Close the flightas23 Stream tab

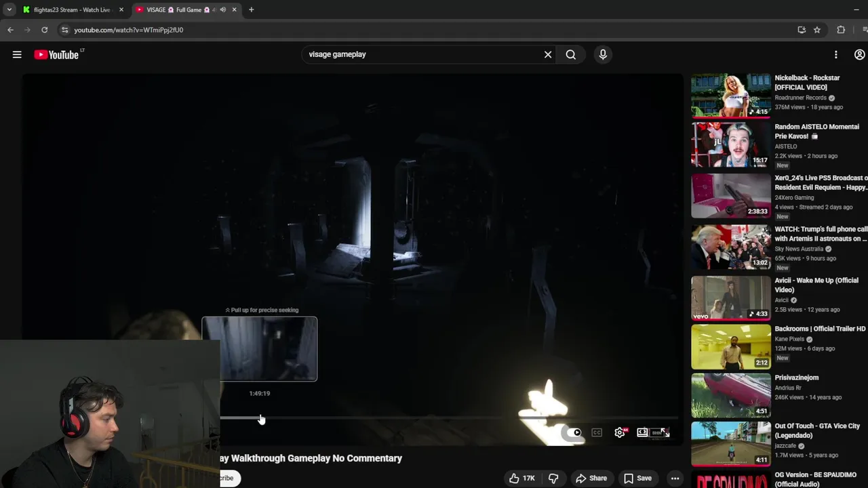121,9
